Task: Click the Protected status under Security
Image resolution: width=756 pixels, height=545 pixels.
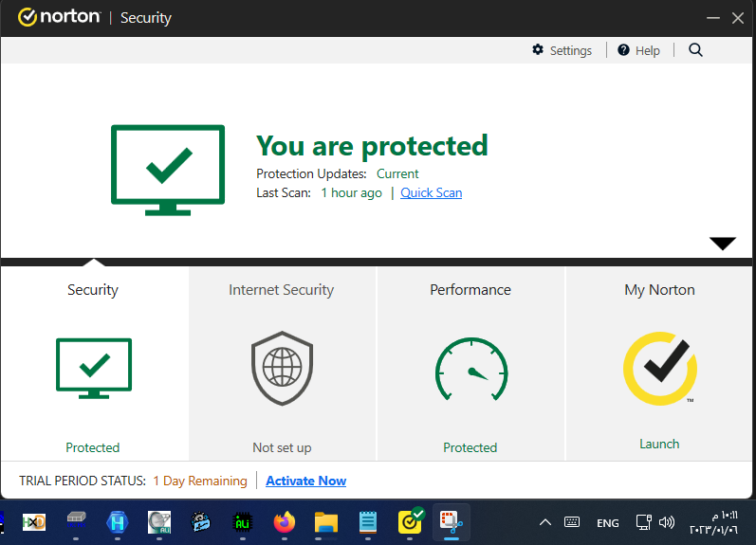Action: tap(93, 447)
